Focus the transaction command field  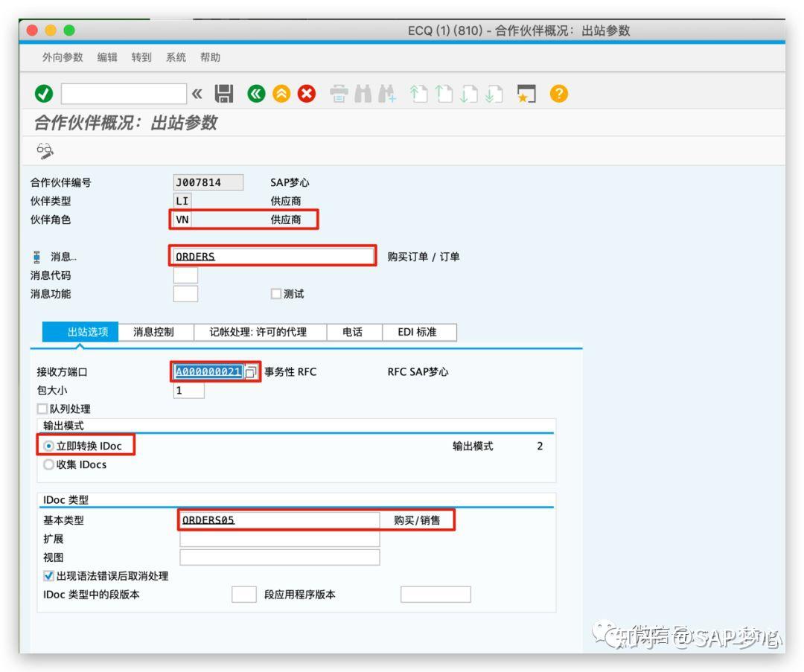coord(124,94)
